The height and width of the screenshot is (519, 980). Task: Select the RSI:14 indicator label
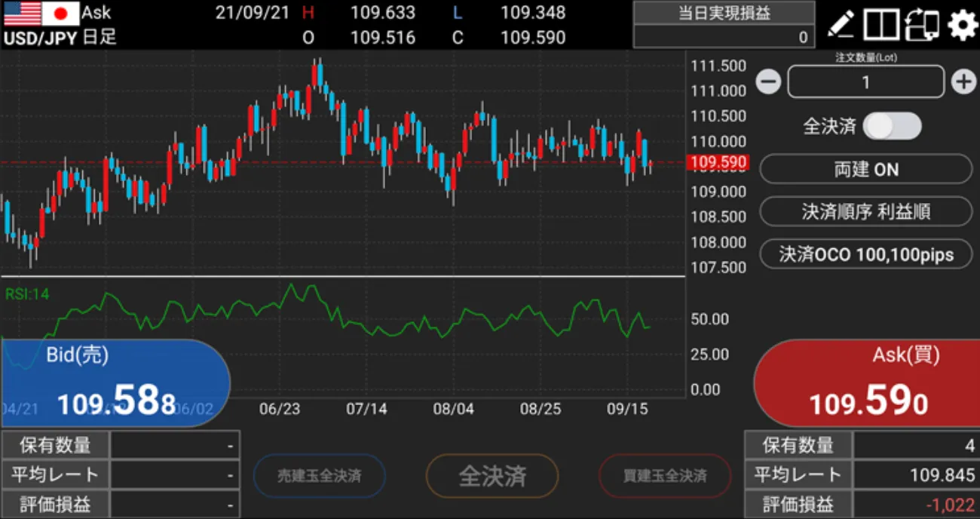pyautogui.click(x=27, y=294)
